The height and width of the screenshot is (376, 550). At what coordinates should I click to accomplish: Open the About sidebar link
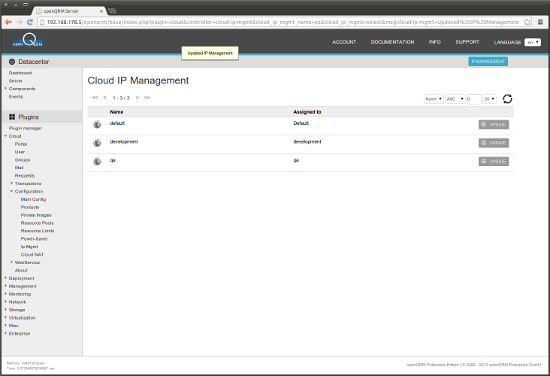point(21,270)
